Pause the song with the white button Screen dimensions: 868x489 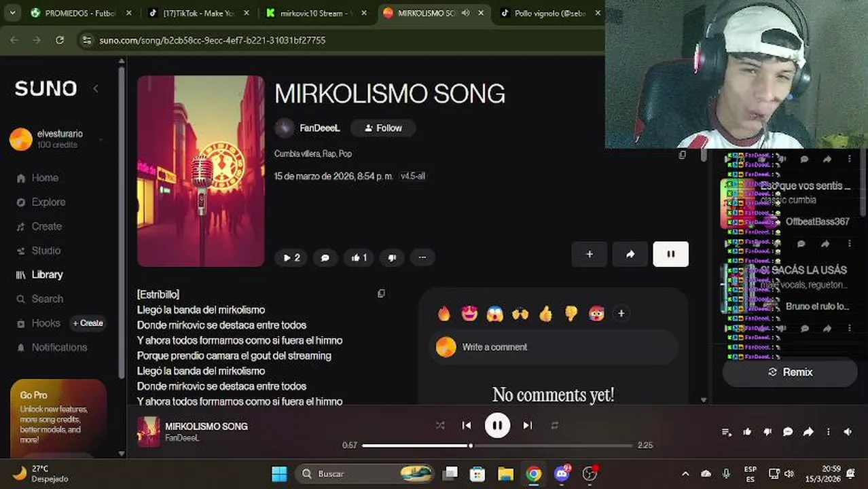coord(670,254)
